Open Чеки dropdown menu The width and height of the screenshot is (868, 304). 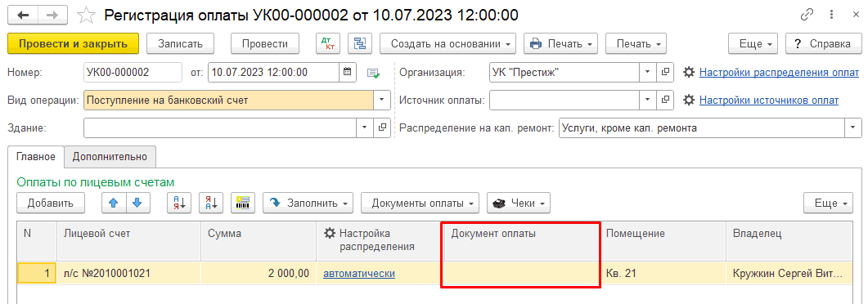[519, 203]
